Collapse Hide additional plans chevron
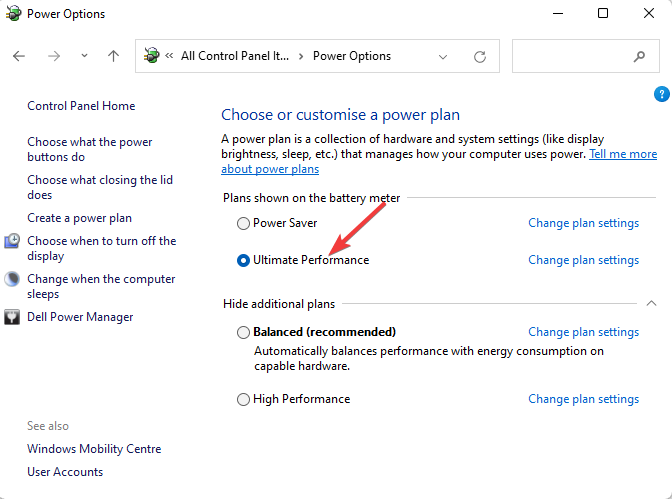 click(x=651, y=304)
